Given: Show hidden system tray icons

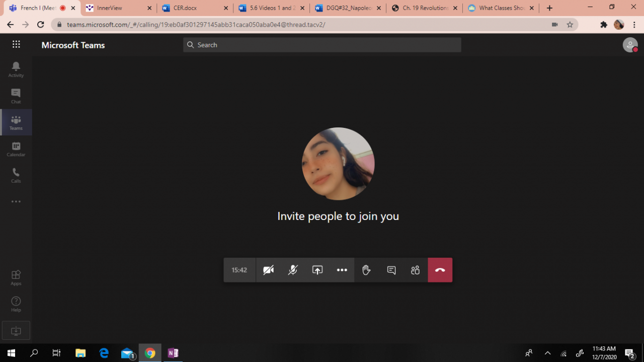Looking at the screenshot, I should coord(547,353).
